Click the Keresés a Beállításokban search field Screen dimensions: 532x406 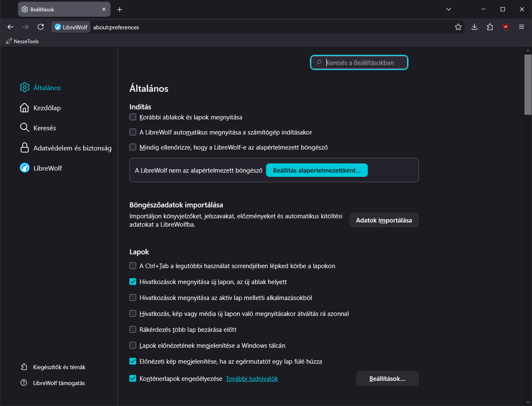coord(359,62)
